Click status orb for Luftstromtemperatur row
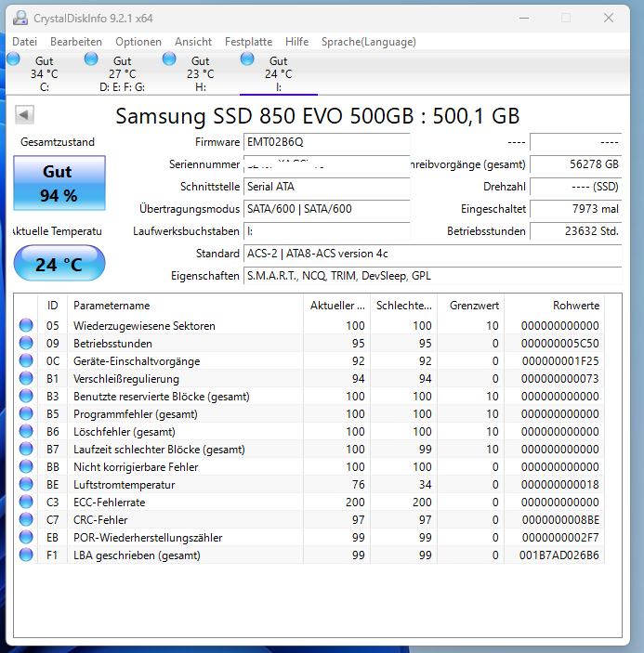The width and height of the screenshot is (644, 653). [x=26, y=484]
